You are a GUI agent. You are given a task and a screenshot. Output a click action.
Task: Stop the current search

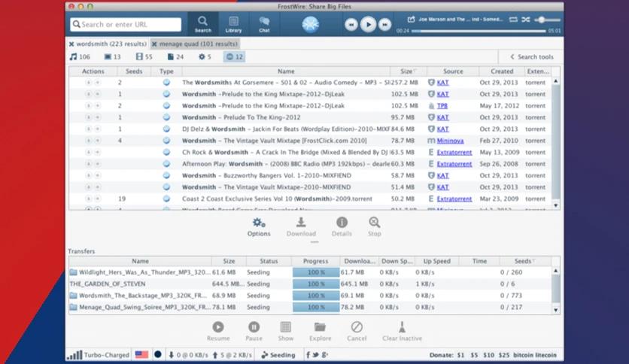click(x=374, y=227)
